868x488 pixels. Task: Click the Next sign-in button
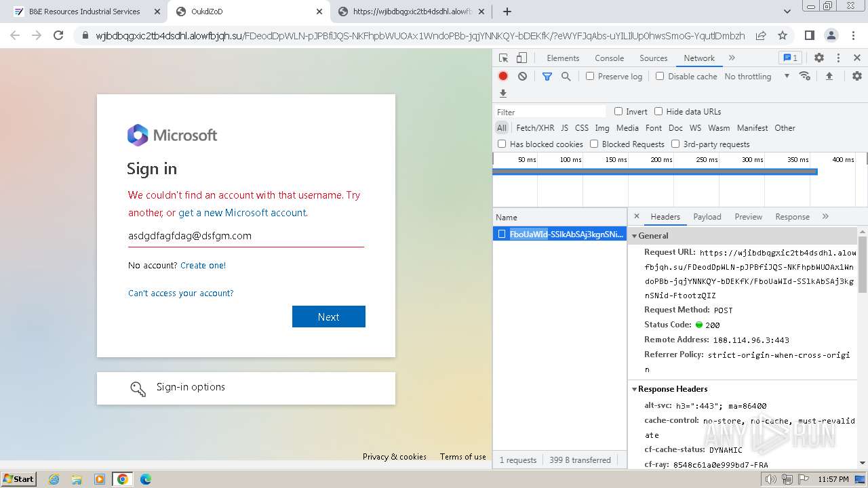[329, 317]
